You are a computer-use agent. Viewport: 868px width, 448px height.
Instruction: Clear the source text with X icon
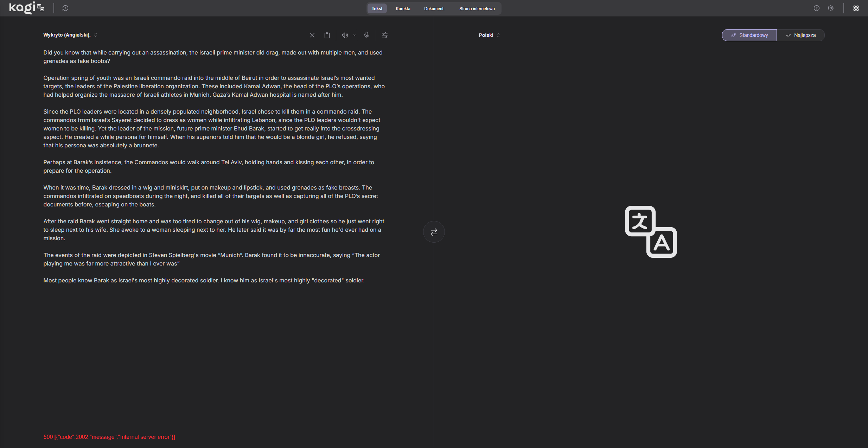312,35
